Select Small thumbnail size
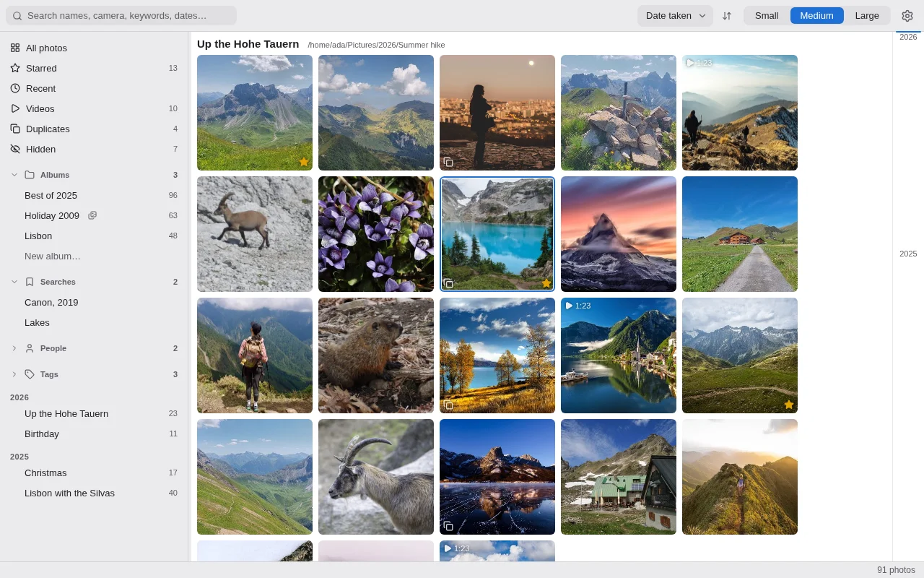Viewport: 924px width, 578px height. [767, 16]
